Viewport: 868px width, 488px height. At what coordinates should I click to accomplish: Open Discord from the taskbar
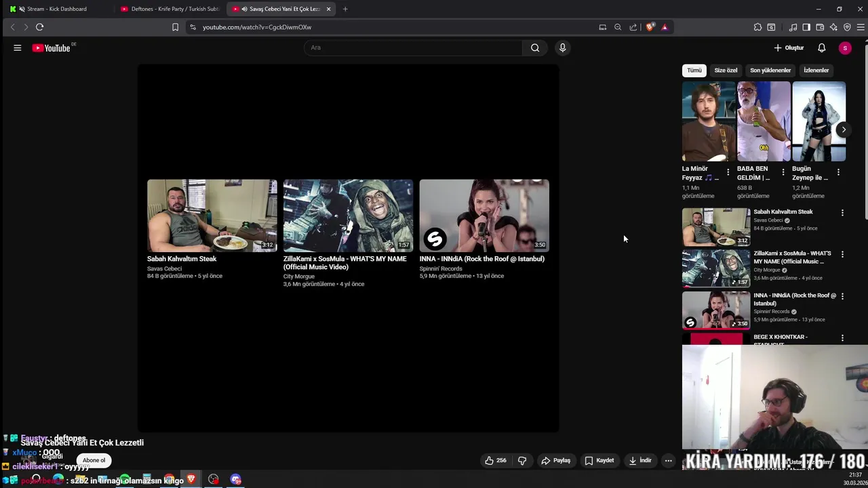(x=236, y=479)
